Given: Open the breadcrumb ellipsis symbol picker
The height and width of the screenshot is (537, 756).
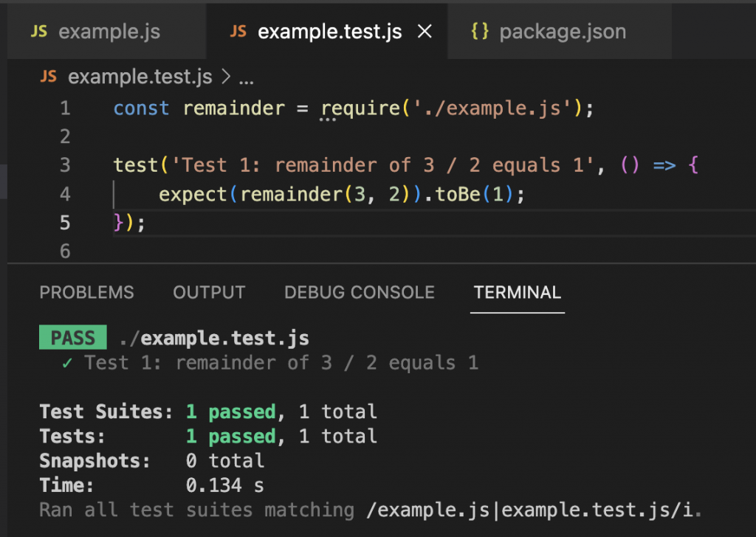Looking at the screenshot, I should 247,77.
